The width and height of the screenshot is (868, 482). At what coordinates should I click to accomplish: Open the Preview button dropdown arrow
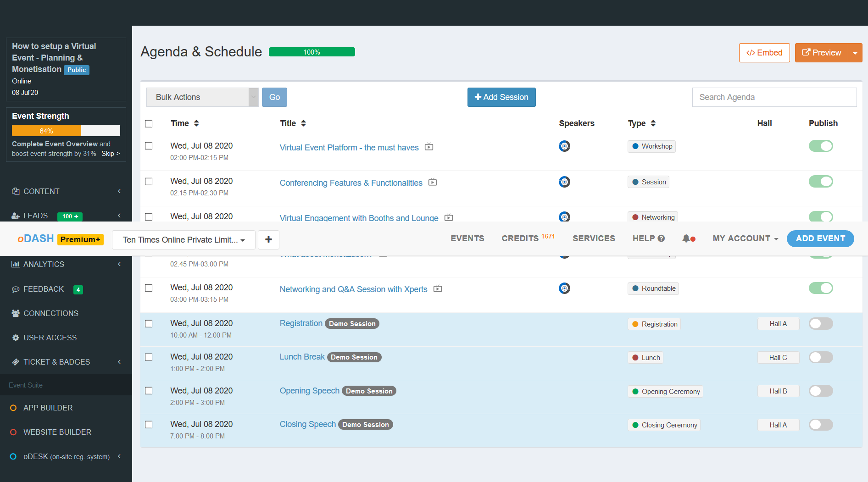(855, 53)
